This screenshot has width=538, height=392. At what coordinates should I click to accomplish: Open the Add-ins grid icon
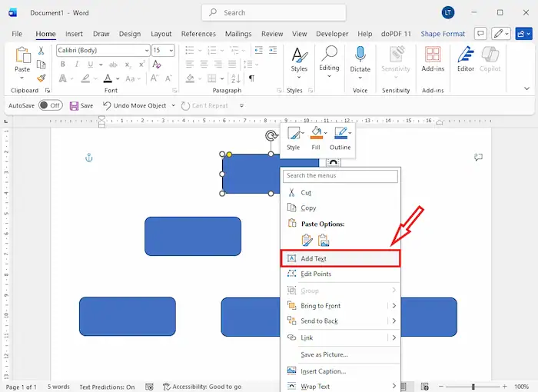click(433, 55)
